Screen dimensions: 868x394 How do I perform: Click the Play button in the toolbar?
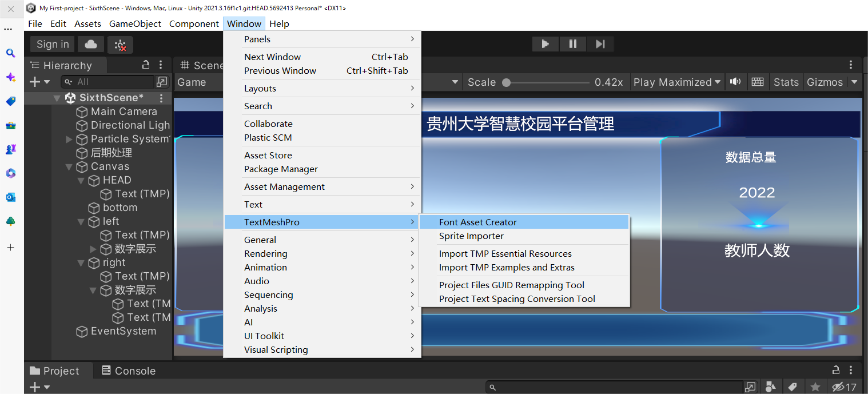[546, 44]
